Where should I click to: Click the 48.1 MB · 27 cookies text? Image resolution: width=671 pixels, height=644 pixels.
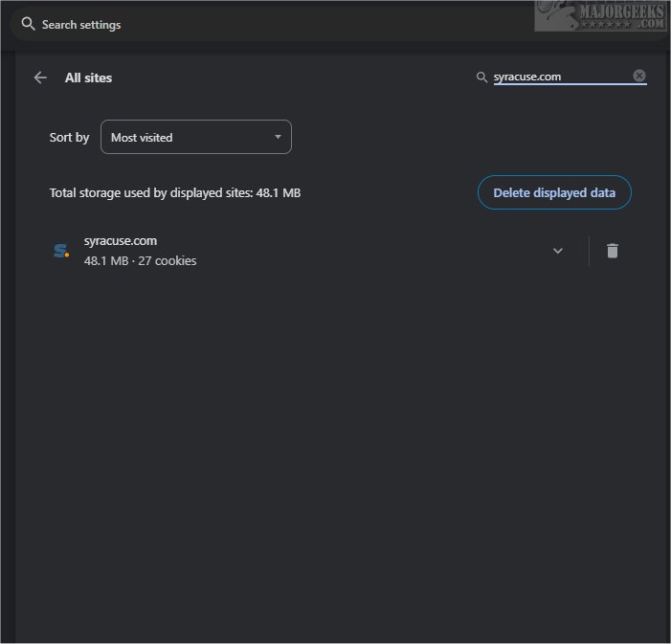click(141, 260)
